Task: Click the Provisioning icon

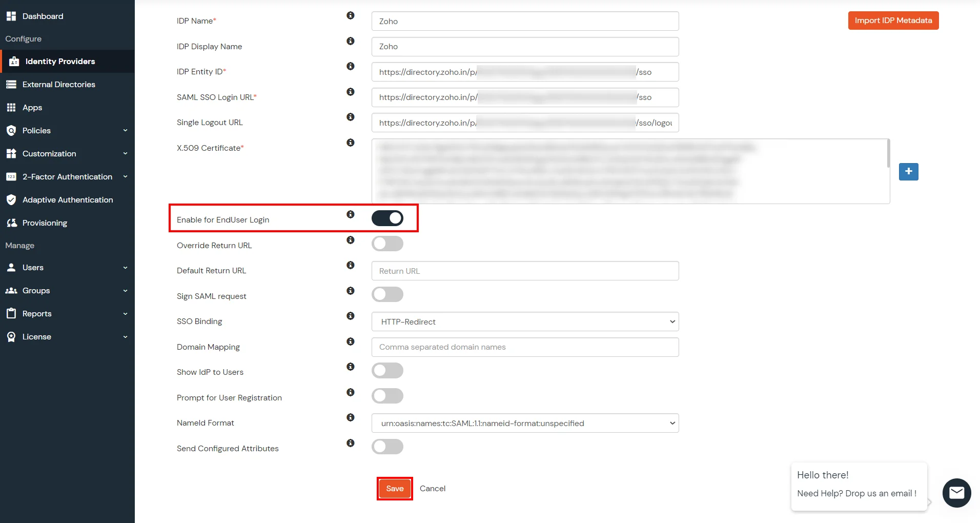Action: pos(11,223)
